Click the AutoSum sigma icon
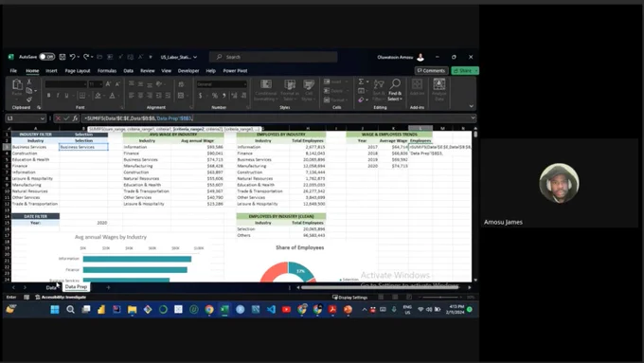 (x=361, y=82)
